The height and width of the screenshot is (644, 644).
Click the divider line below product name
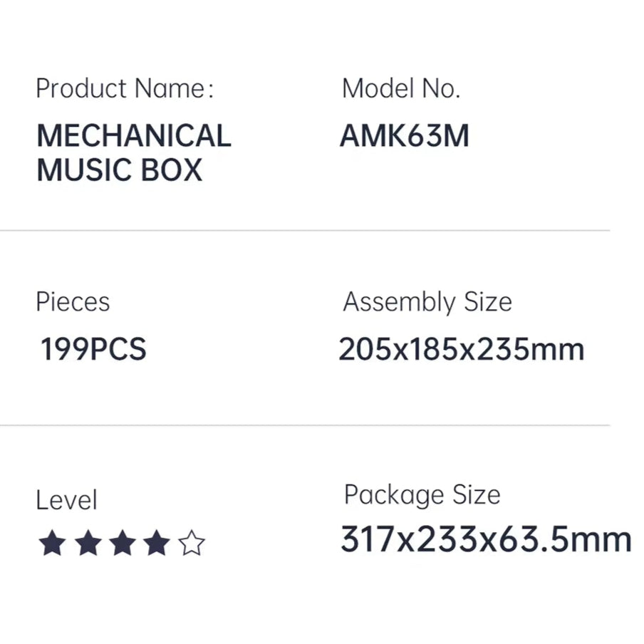[305, 231]
